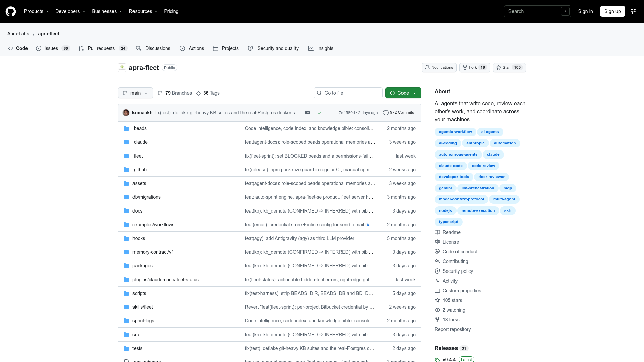
Task: Switch to the Issues tab
Action: (x=53, y=48)
